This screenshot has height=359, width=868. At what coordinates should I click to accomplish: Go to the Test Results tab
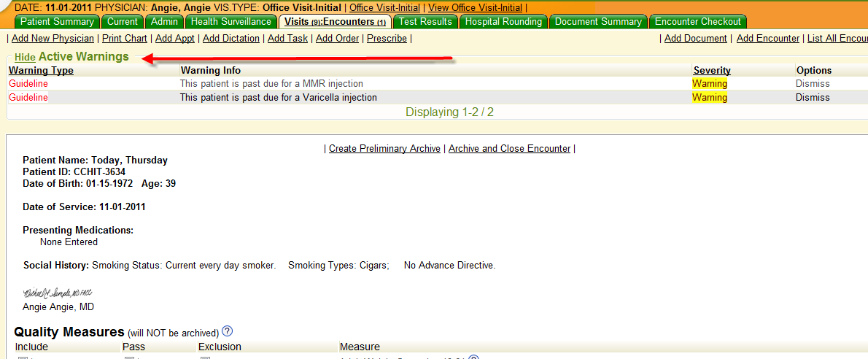[426, 21]
